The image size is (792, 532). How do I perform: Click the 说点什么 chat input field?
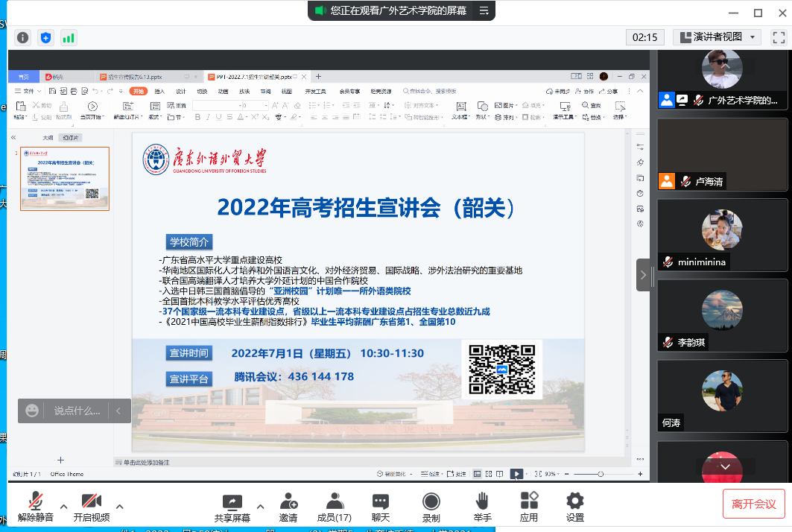coord(77,411)
